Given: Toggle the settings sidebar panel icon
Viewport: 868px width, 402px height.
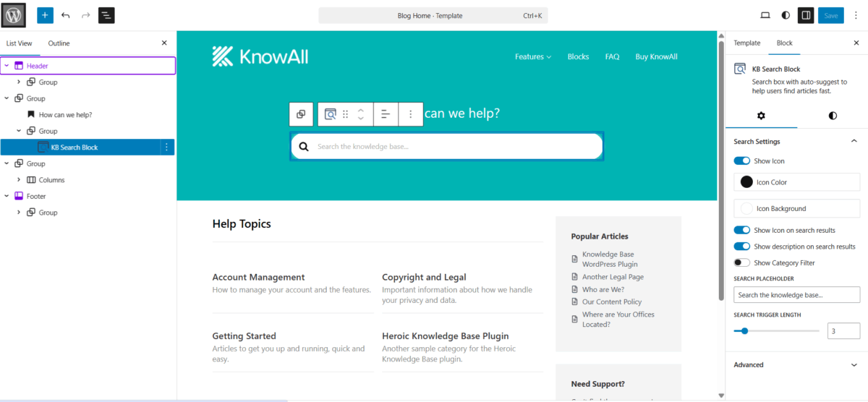Looking at the screenshot, I should coord(806,15).
